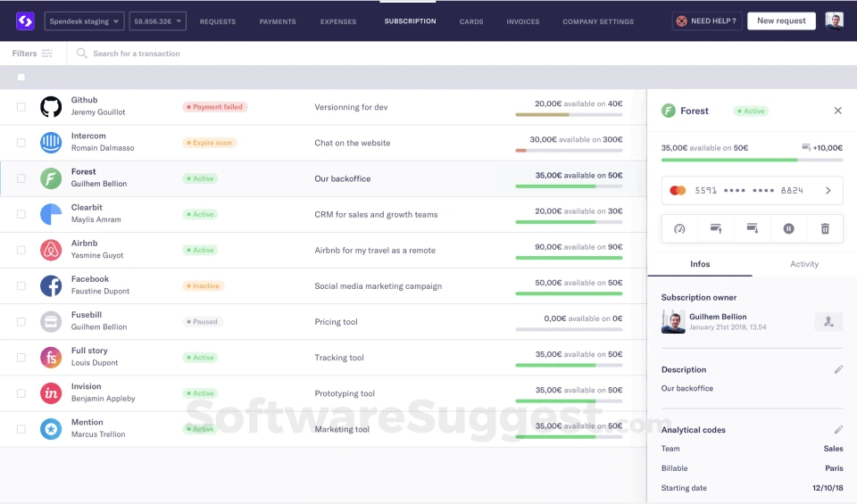Open the Invoices menu
Image resolution: width=857 pixels, height=504 pixels.
(522, 21)
